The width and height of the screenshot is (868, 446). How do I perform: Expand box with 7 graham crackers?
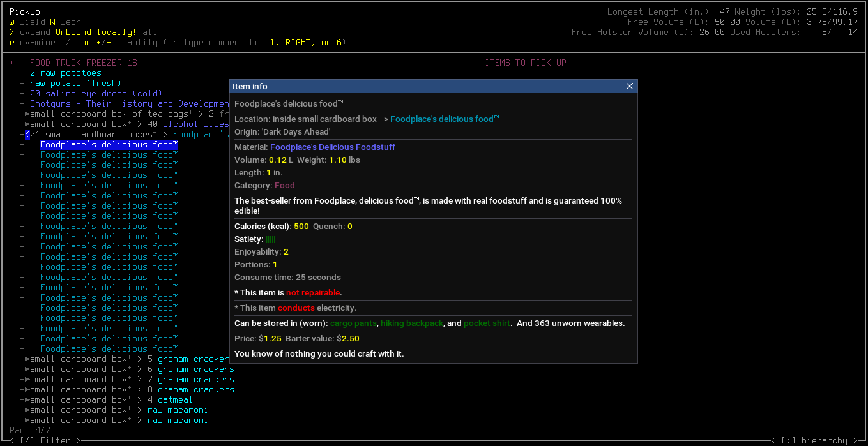tap(26, 380)
